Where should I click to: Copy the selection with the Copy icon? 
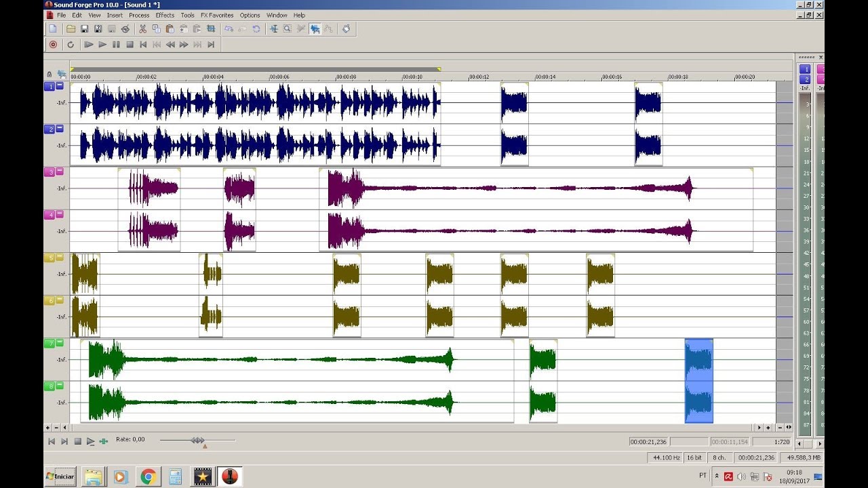156,28
